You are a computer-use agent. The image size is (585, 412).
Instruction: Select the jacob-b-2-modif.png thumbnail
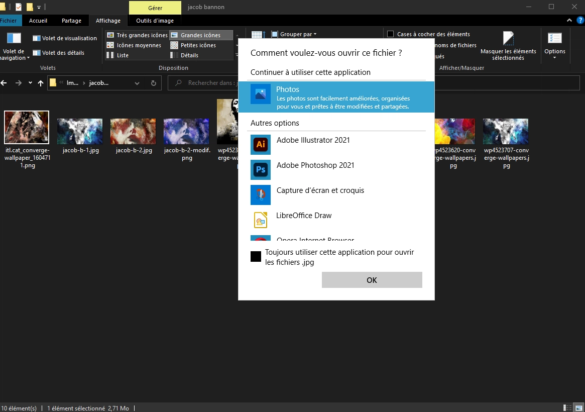point(187,131)
